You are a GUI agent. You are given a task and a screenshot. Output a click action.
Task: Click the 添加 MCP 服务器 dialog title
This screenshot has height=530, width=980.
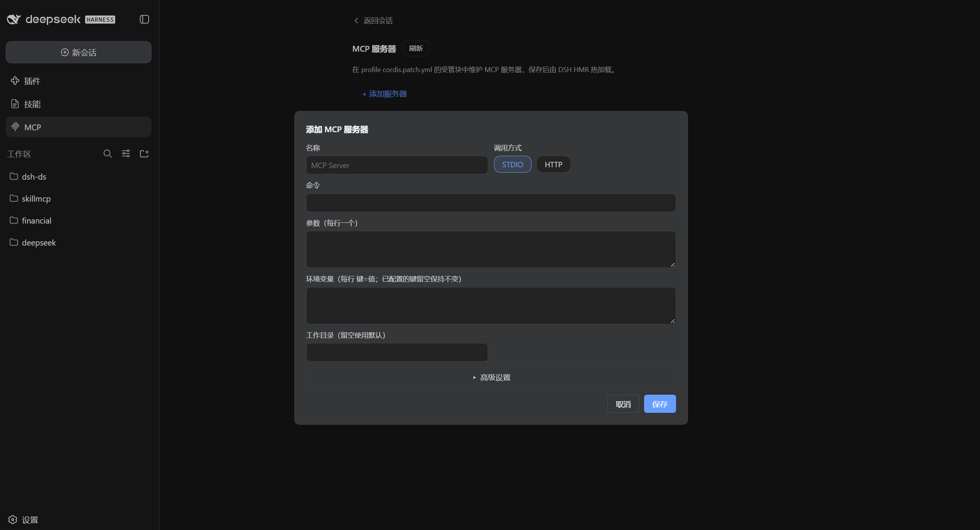point(337,130)
